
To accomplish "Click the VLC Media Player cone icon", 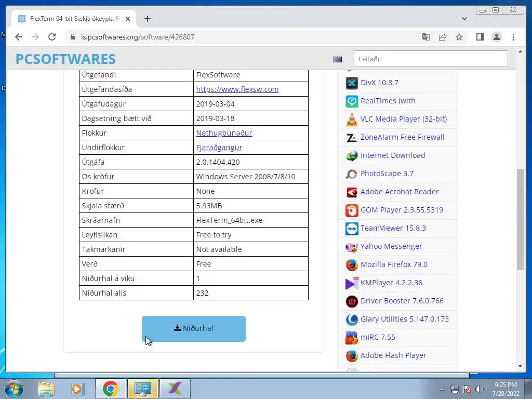I will pyautogui.click(x=352, y=119).
